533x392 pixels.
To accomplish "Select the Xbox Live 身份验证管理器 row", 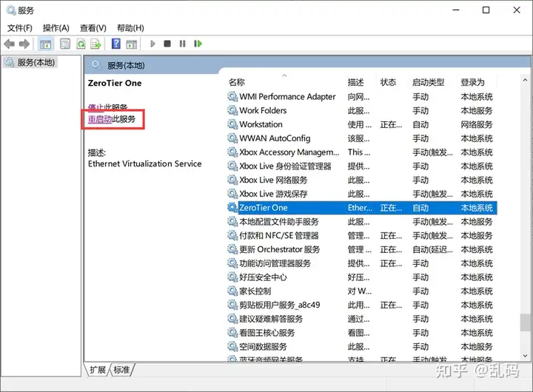I will tap(362, 166).
